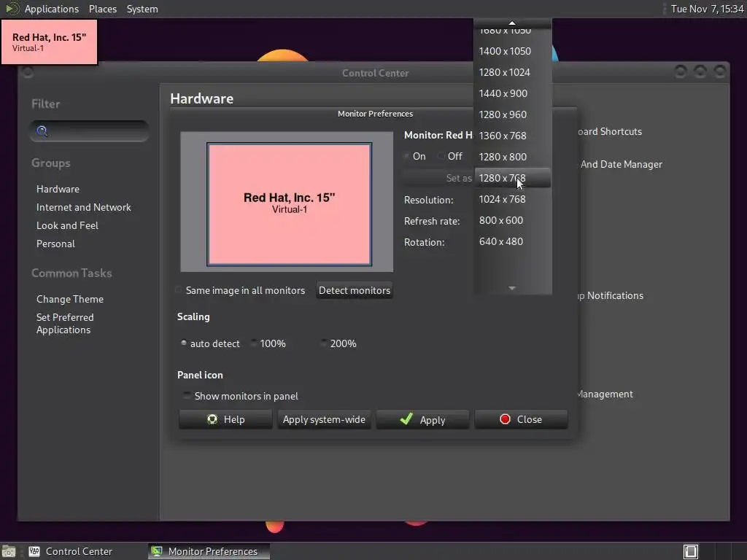The height and width of the screenshot is (560, 747).
Task: Click the resolution list scroll-up arrow
Action: point(512,23)
